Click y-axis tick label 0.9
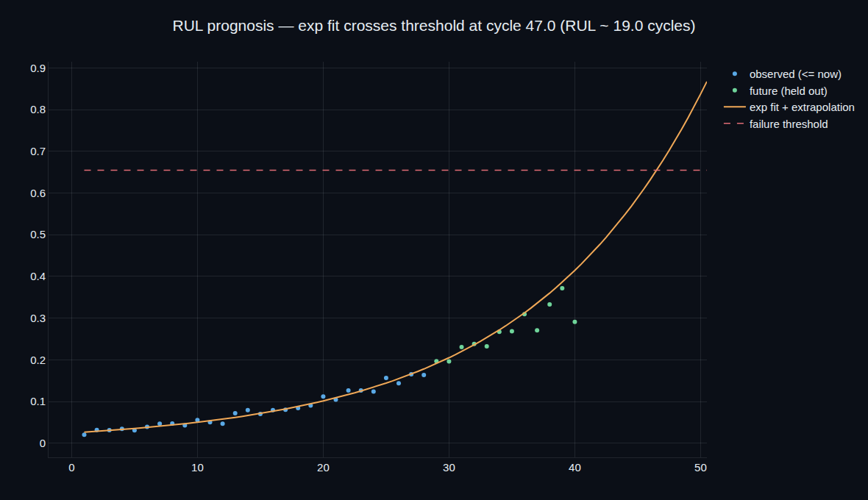 (38, 68)
